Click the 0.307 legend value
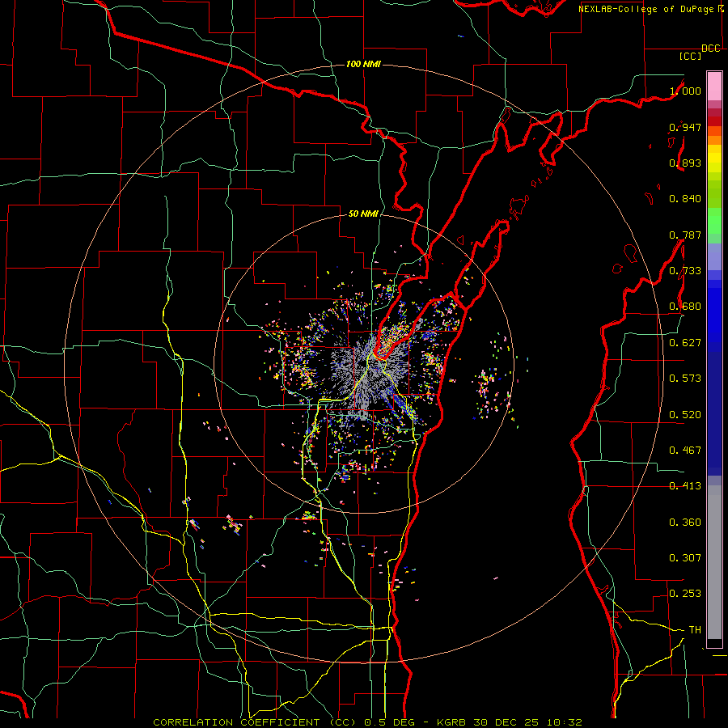 click(685, 558)
